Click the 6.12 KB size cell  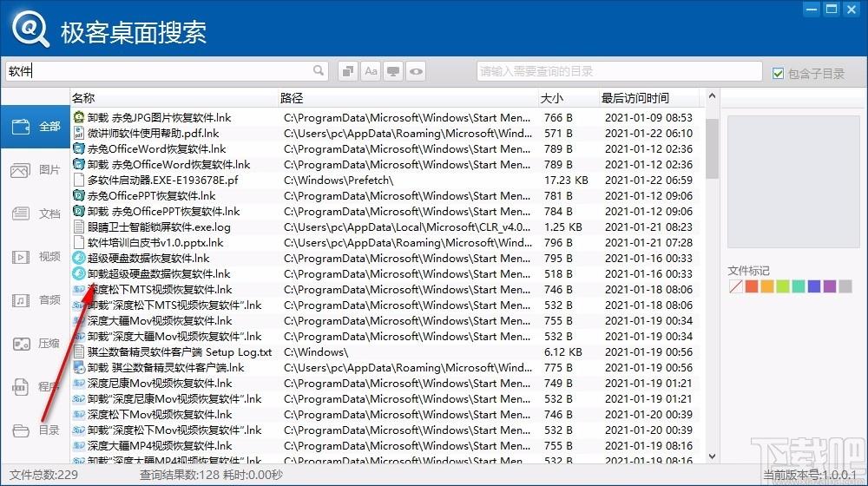563,352
